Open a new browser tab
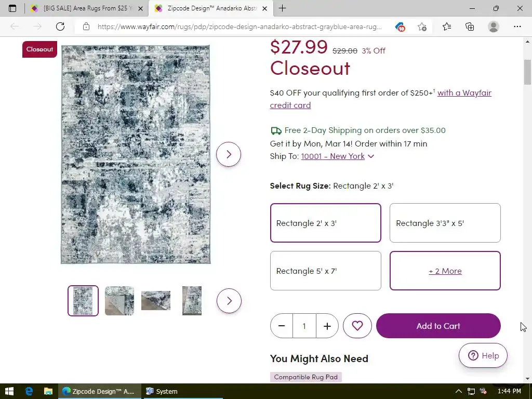 point(282,8)
